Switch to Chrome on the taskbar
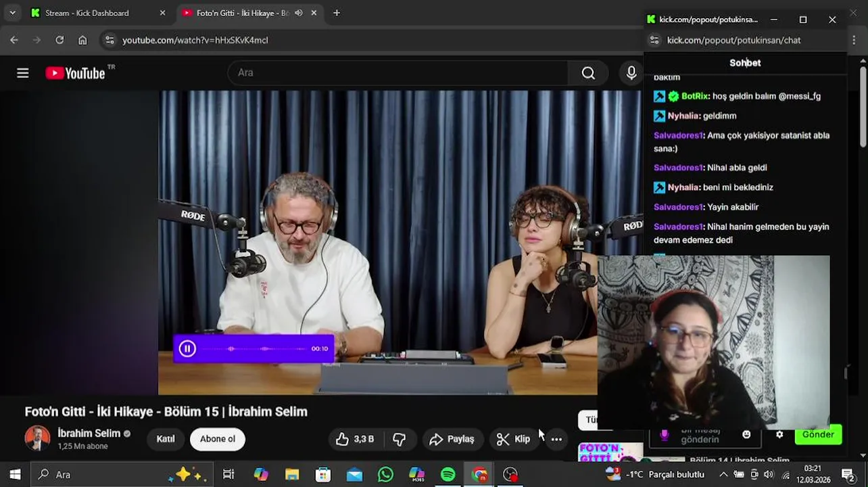The width and height of the screenshot is (868, 487). [479, 474]
